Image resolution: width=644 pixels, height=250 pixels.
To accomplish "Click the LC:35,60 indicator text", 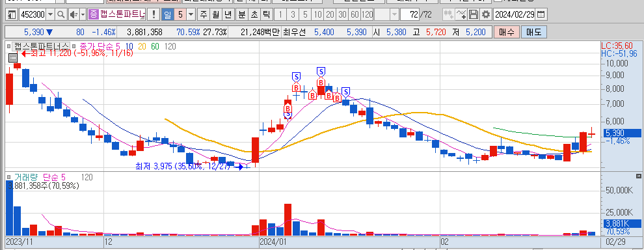I will click(617, 46).
